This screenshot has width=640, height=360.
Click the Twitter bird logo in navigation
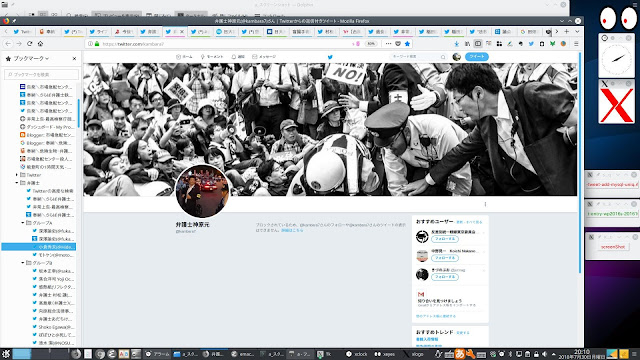[x=330, y=57]
